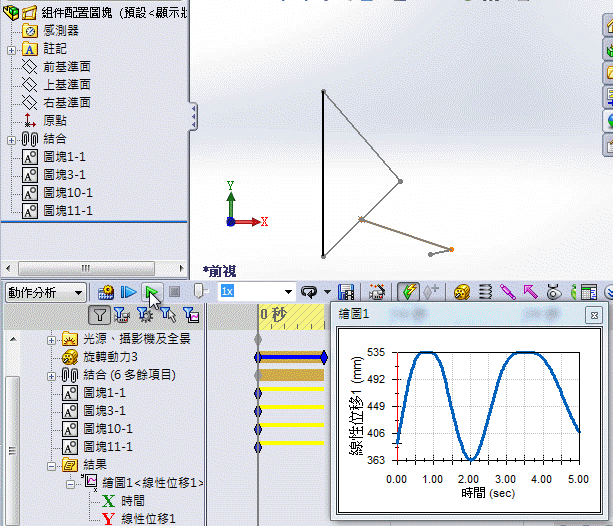Screen dimensions: 613x526
Task: Add a Force using purple arrow icon
Action: pos(530,292)
